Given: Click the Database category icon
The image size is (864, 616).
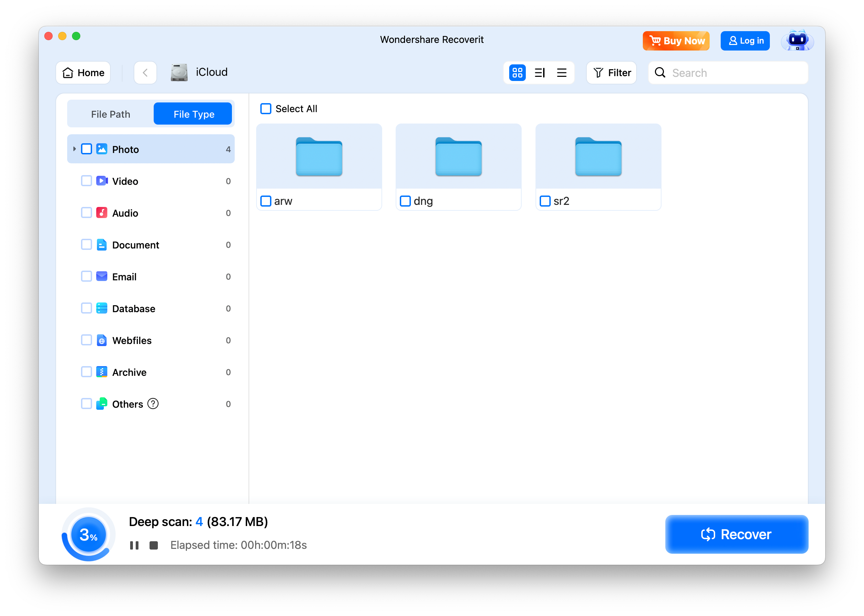Looking at the screenshot, I should click(x=102, y=308).
